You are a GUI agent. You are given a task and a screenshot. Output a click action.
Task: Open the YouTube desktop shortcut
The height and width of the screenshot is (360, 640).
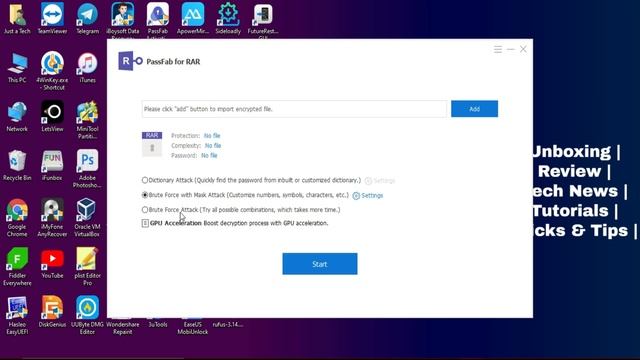[52, 264]
